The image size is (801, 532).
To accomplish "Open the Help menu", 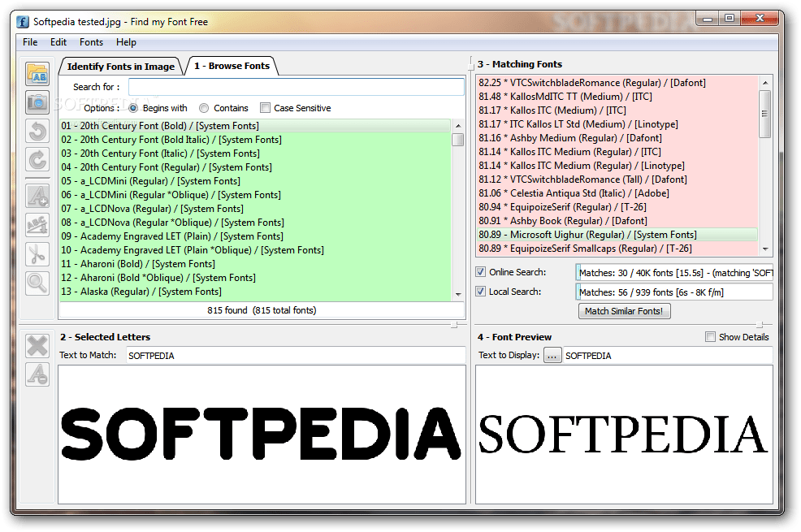I will (x=126, y=42).
